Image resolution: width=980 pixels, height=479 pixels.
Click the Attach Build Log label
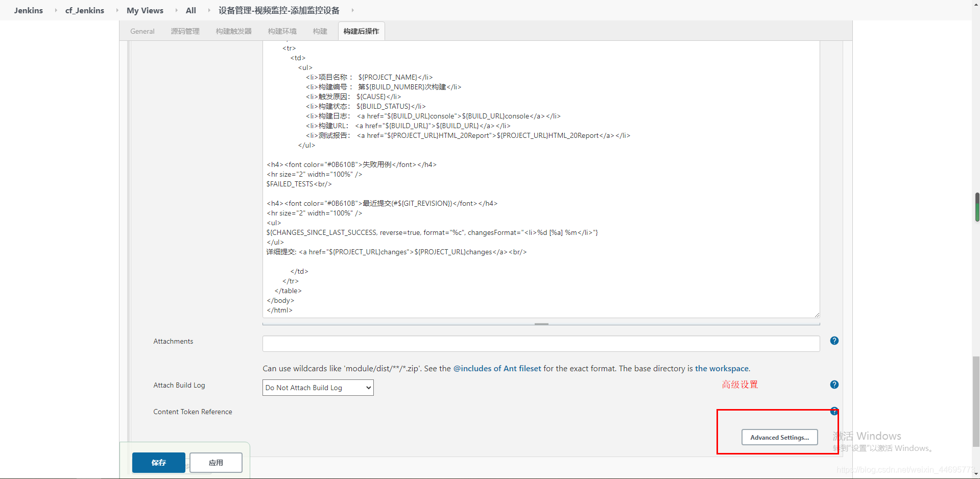(179, 385)
